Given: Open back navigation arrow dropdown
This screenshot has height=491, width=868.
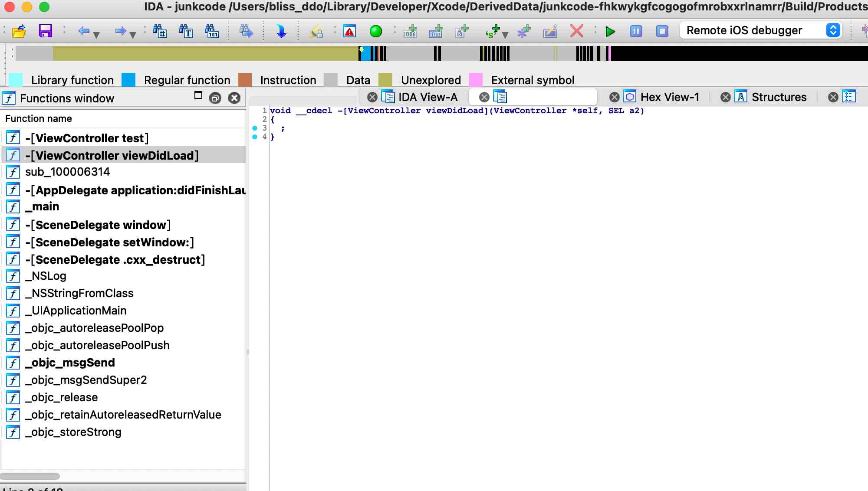Looking at the screenshot, I should pyautogui.click(x=96, y=35).
